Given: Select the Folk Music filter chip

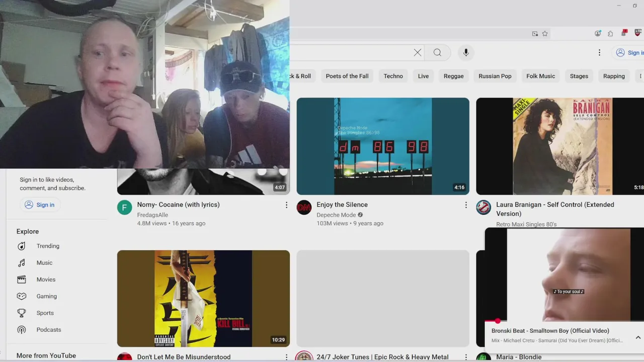Looking at the screenshot, I should pyautogui.click(x=540, y=76).
